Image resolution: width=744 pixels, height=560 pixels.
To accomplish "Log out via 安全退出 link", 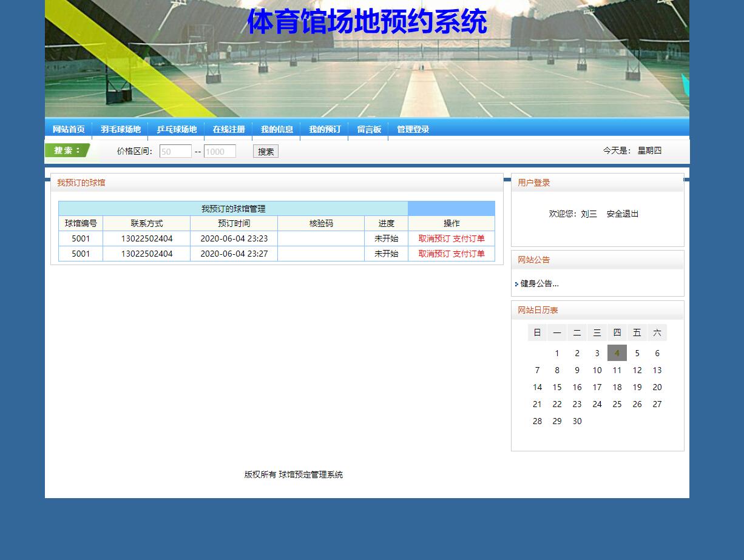I will click(x=622, y=214).
